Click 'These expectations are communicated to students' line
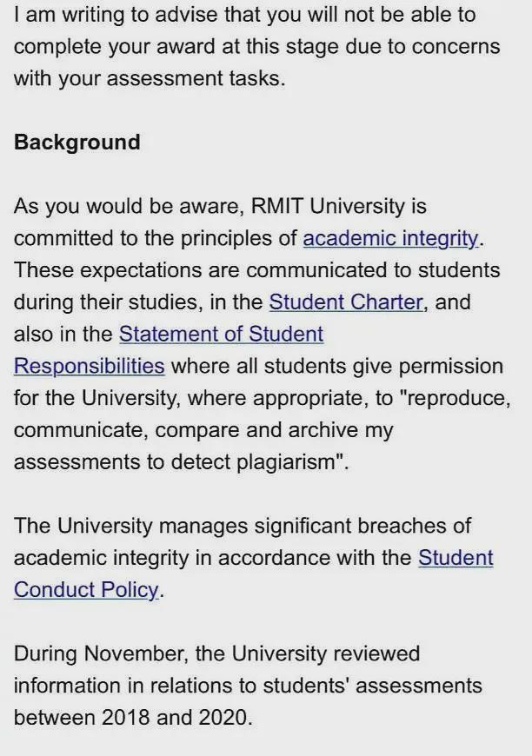 tap(256, 270)
